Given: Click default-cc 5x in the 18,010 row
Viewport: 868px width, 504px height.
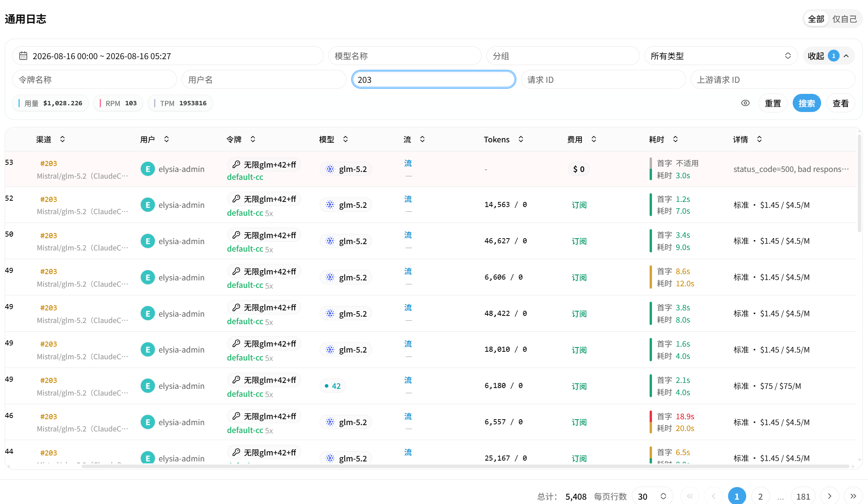Looking at the screenshot, I should point(250,358).
